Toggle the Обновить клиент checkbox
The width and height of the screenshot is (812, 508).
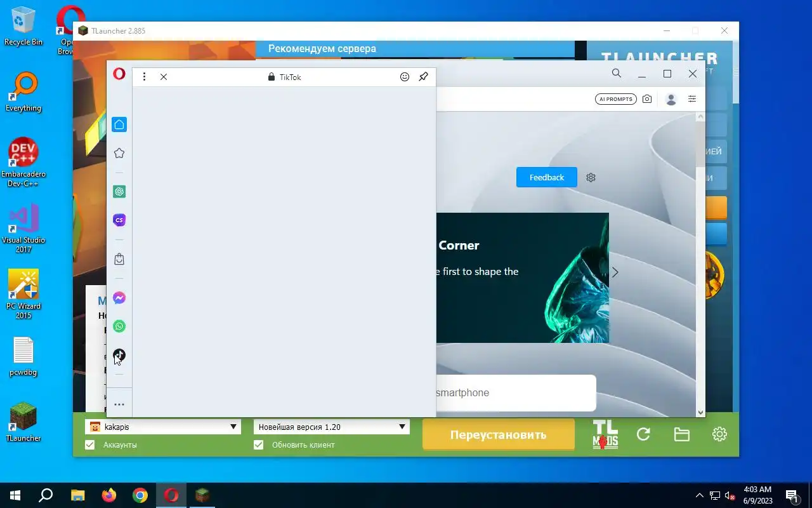pos(259,445)
